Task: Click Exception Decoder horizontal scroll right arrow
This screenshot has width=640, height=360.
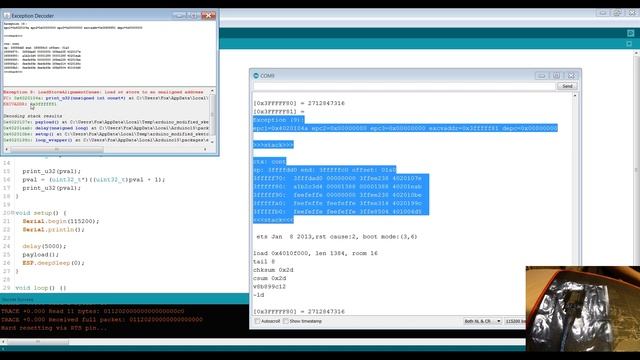Action: tap(205, 149)
